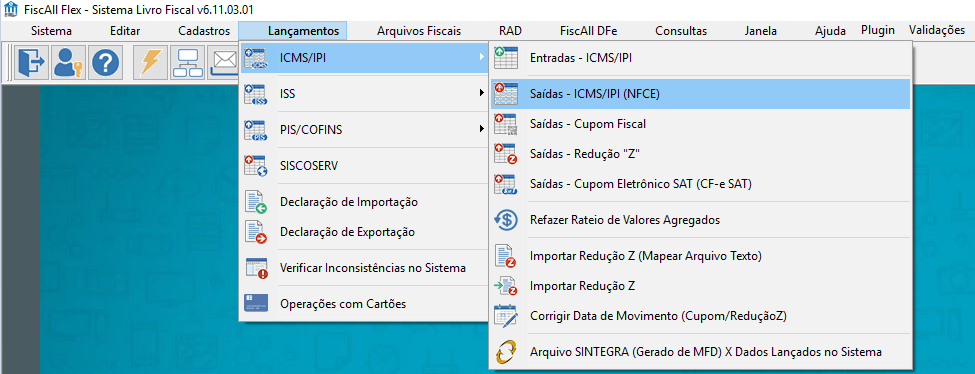Click the Entradas - ICMS/IPI table icon

[506, 58]
